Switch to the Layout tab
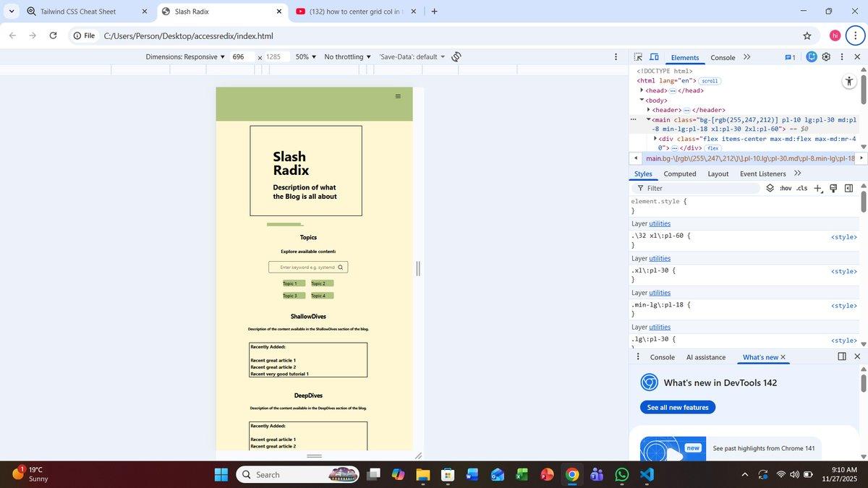This screenshot has height=488, width=868. tap(718, 174)
